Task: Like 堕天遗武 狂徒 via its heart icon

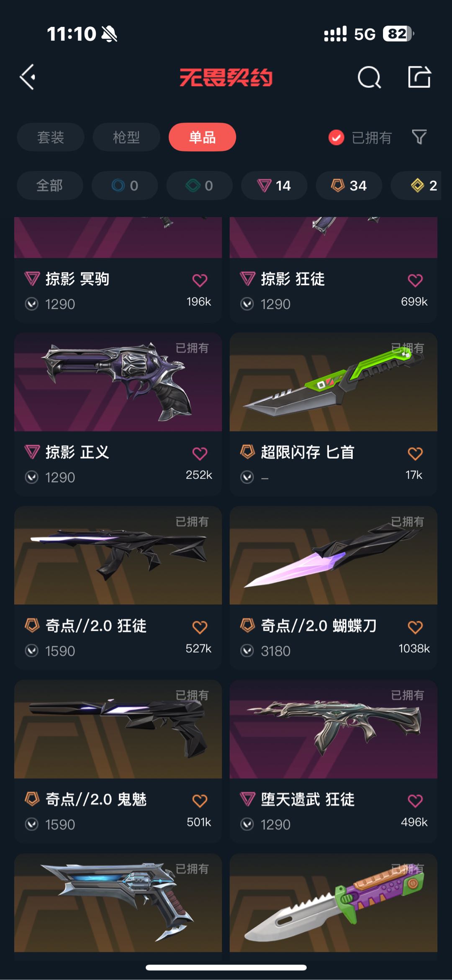Action: point(415,801)
